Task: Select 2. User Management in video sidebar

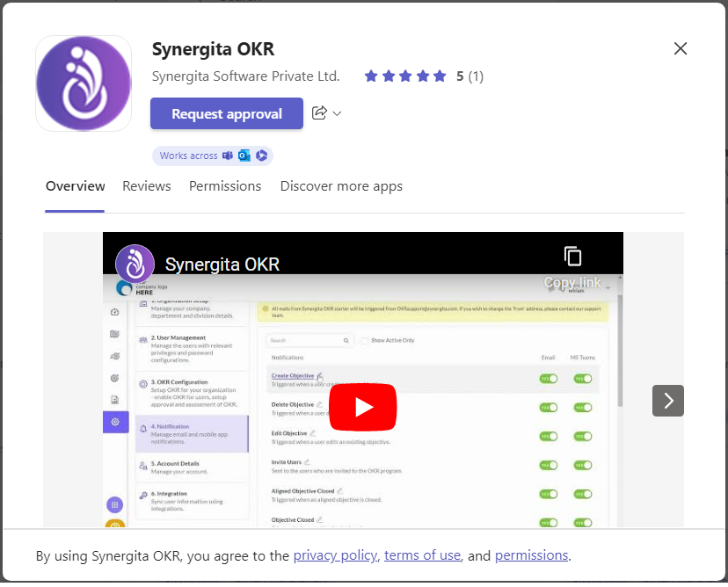Action: [192, 349]
